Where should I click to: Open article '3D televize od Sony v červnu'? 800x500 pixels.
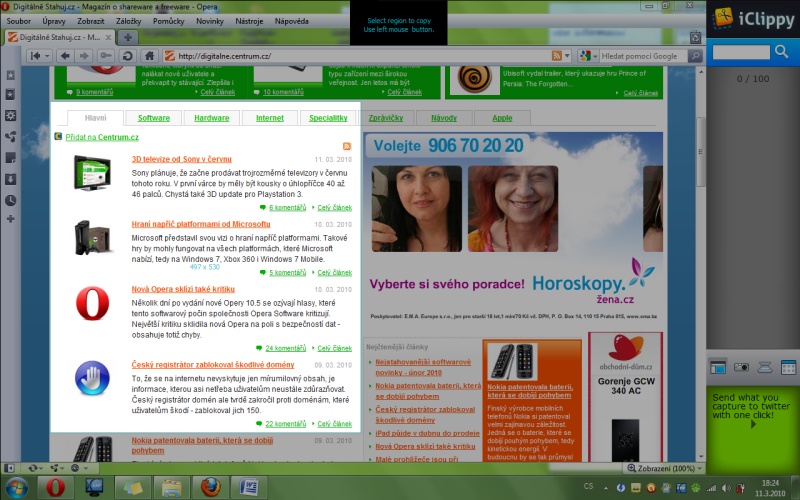click(x=182, y=159)
